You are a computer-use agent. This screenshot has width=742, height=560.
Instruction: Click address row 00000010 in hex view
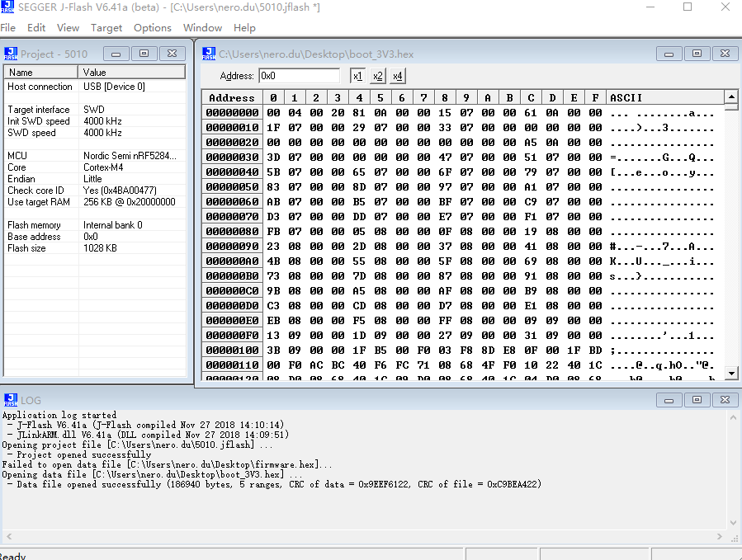point(233,128)
